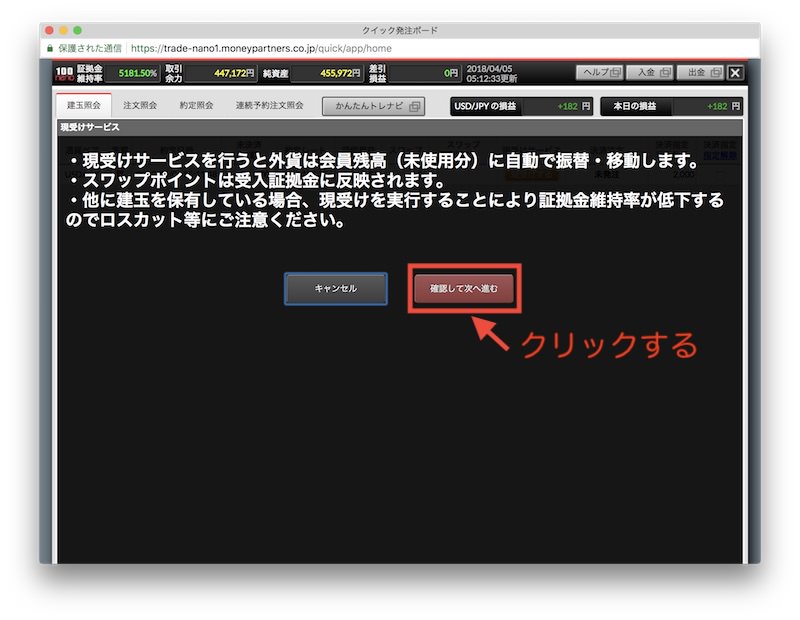Open かんたんトレナビ button
Viewport: 800px width, 620px height.
pyautogui.click(x=373, y=106)
